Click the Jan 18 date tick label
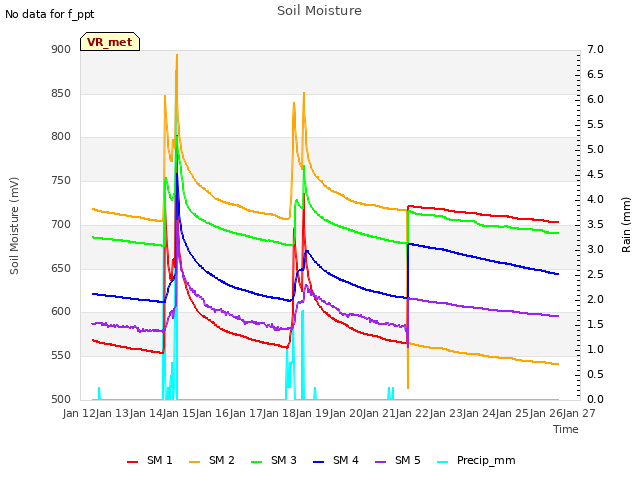The width and height of the screenshot is (640, 480). point(279,414)
